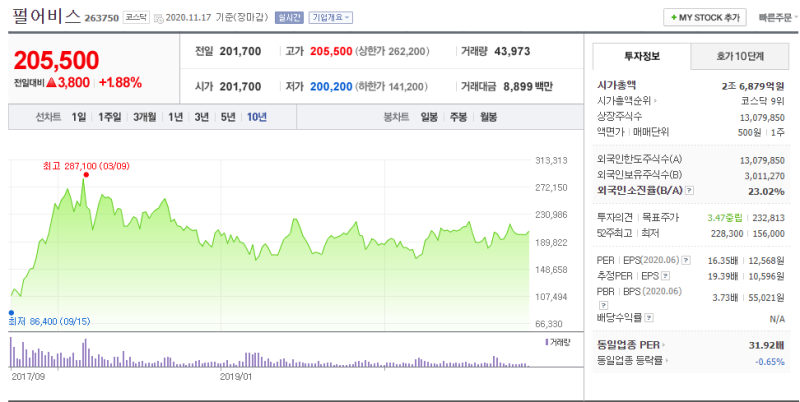Select the 1년 chart period
This screenshot has width=800, height=402.
[x=176, y=117]
